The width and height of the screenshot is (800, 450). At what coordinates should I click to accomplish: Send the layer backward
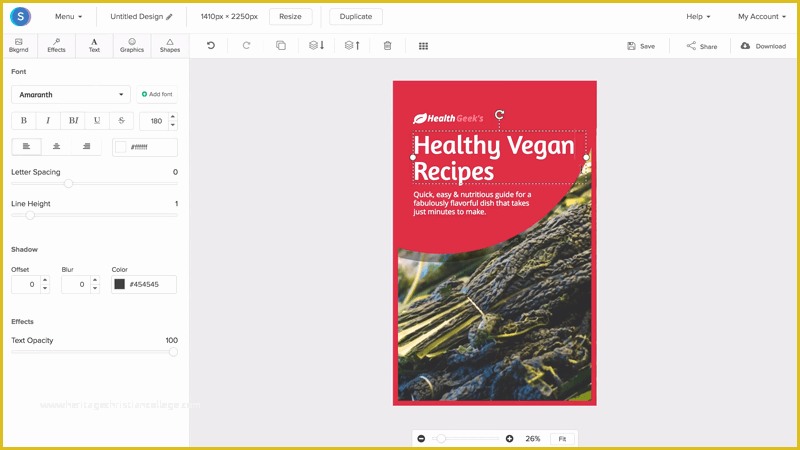[x=316, y=45]
